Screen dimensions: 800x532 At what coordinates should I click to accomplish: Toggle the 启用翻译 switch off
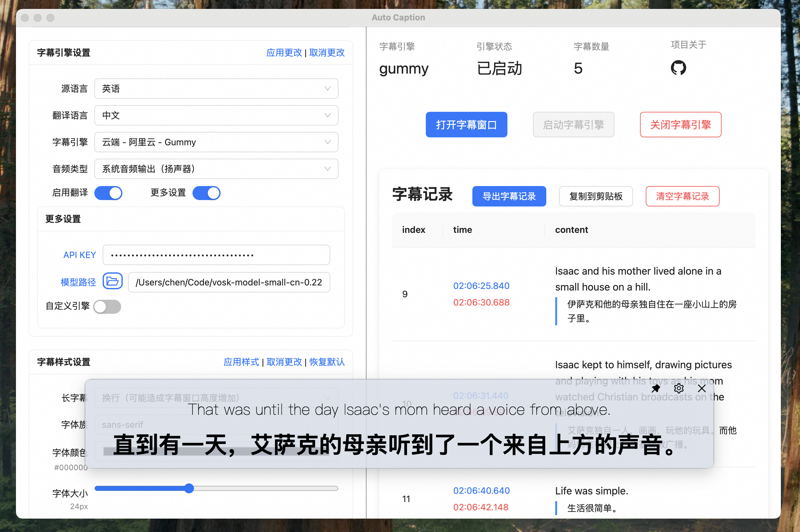[x=108, y=193]
